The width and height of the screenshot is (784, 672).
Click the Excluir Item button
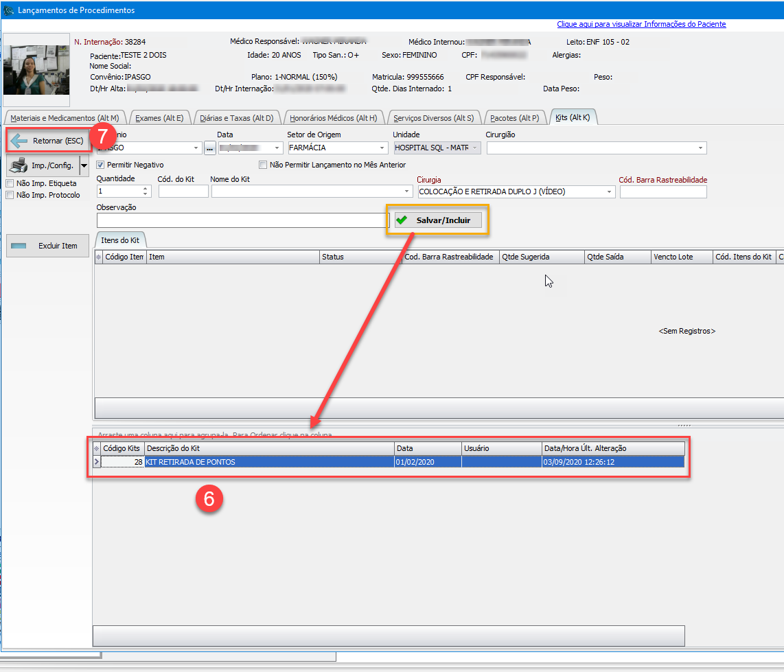pyautogui.click(x=47, y=246)
